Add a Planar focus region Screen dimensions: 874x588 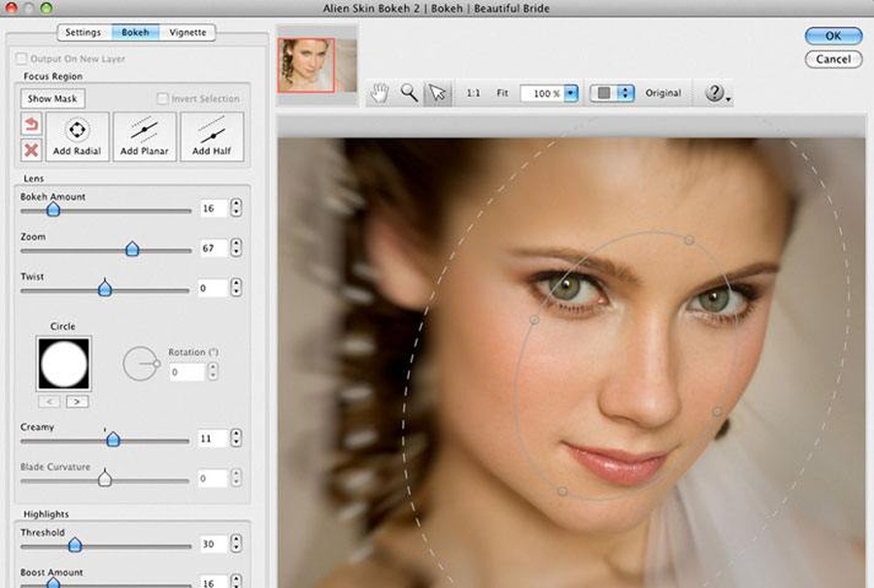tap(145, 137)
